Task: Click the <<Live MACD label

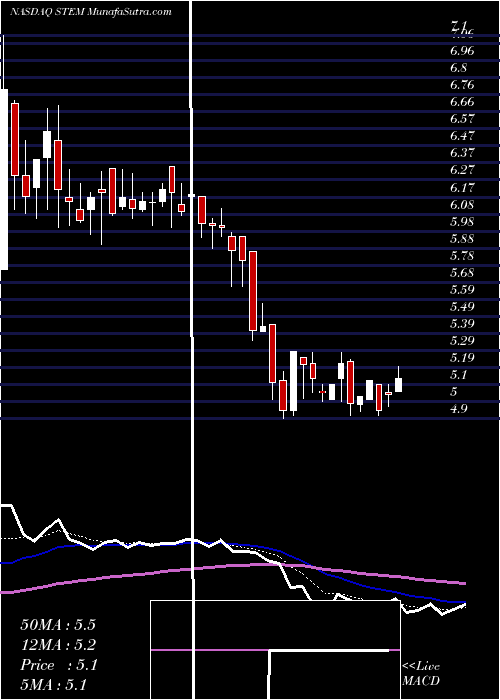Action: point(421,674)
